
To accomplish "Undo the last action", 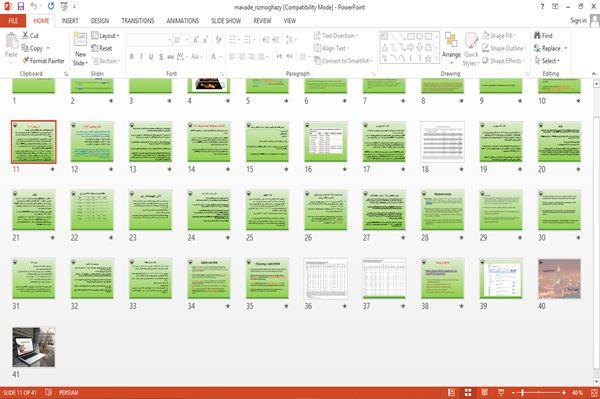I will click(34, 7).
